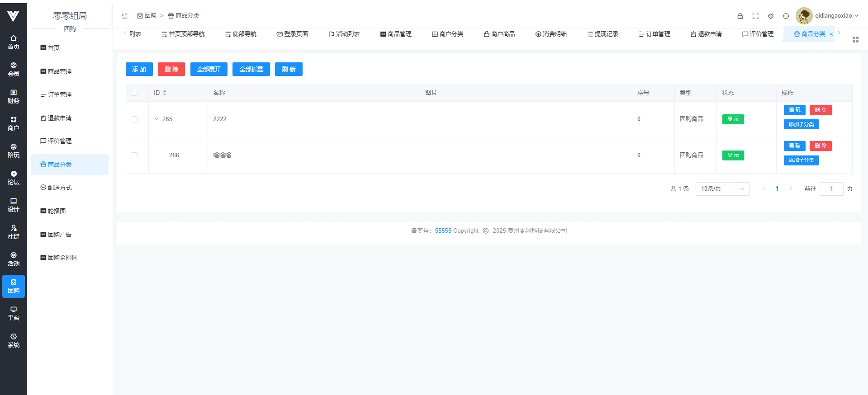
Task: Open the 论坛 section in left rail
Action: [x=14, y=178]
